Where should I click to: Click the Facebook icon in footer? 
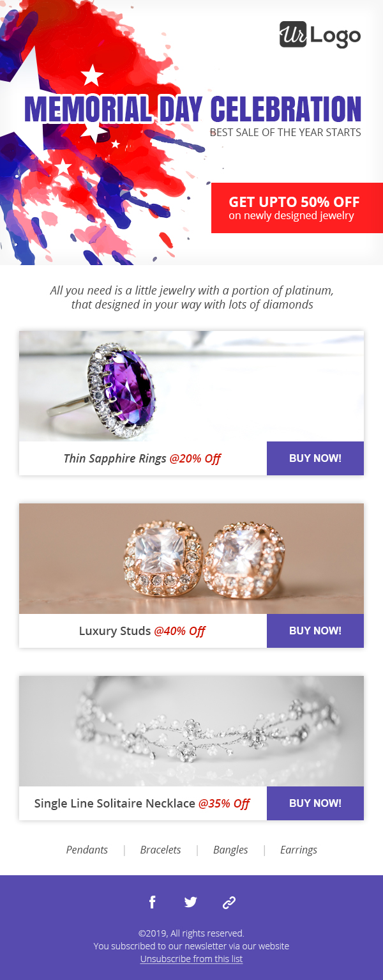point(153,902)
